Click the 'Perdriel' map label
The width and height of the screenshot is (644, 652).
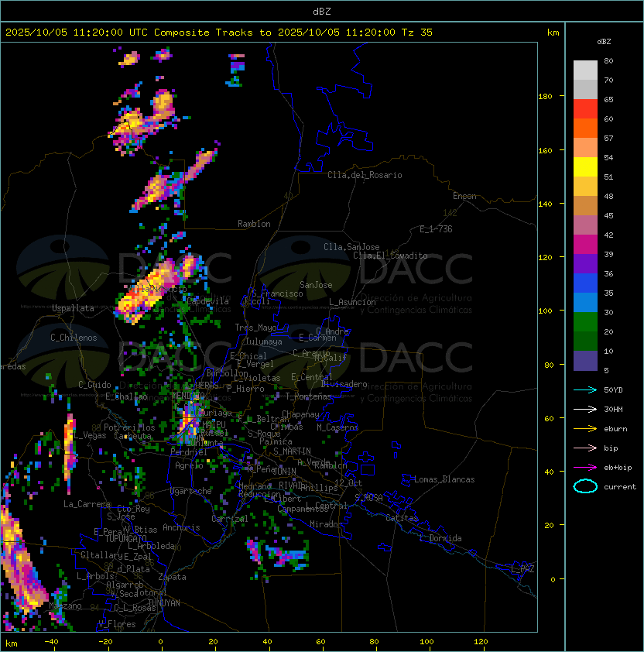click(x=189, y=452)
